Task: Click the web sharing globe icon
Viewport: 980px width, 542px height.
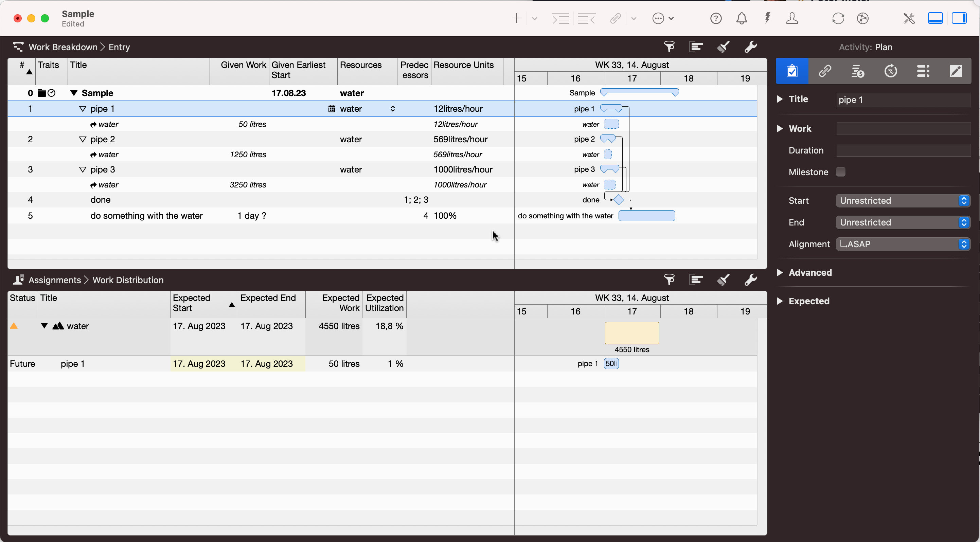Action: pos(862,18)
